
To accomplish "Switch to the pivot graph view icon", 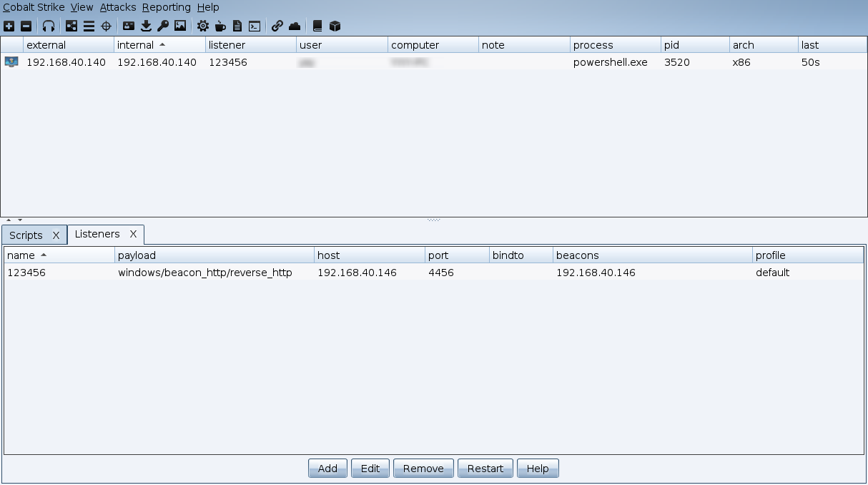I will pyautogui.click(x=71, y=26).
